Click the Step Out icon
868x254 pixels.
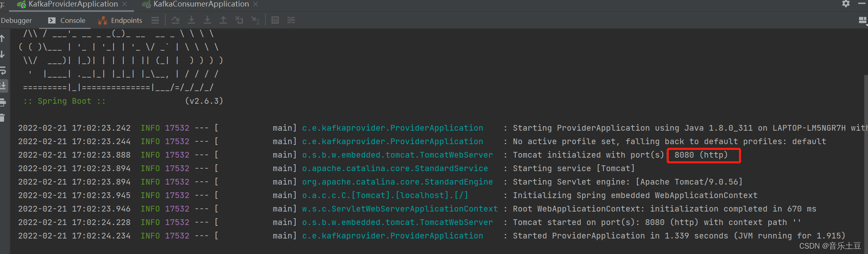coord(223,20)
